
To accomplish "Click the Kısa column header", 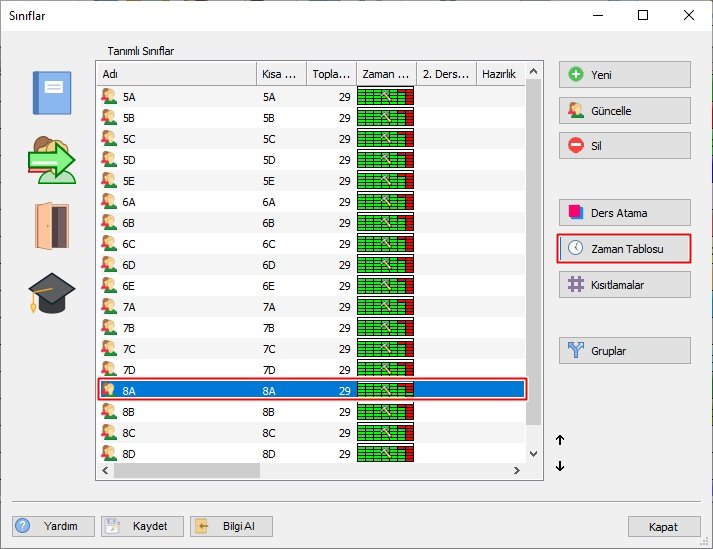I will 281,74.
